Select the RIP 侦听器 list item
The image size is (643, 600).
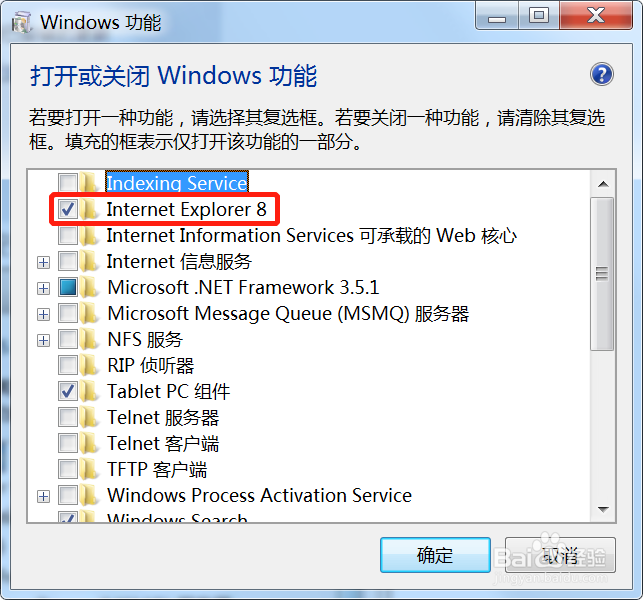(150, 365)
